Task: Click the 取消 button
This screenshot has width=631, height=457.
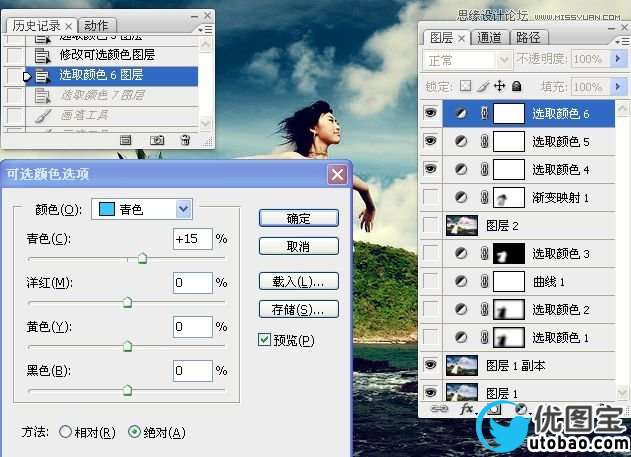Action: pos(299,246)
